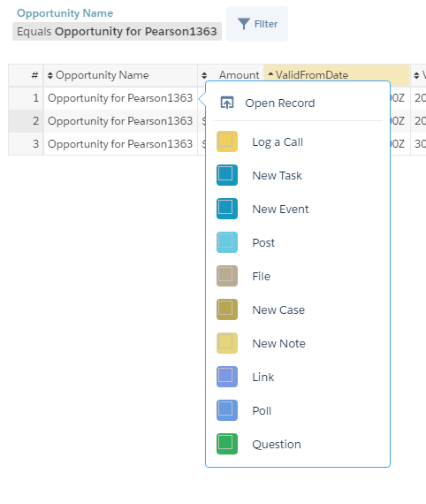This screenshot has height=504, width=426.
Task: Sort by Opportunity Name column arrows
Action: tap(50, 75)
